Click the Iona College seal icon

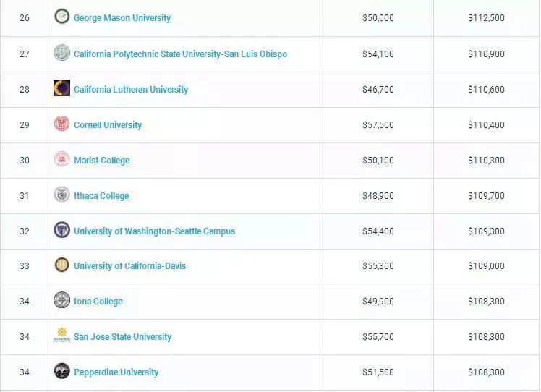click(62, 300)
